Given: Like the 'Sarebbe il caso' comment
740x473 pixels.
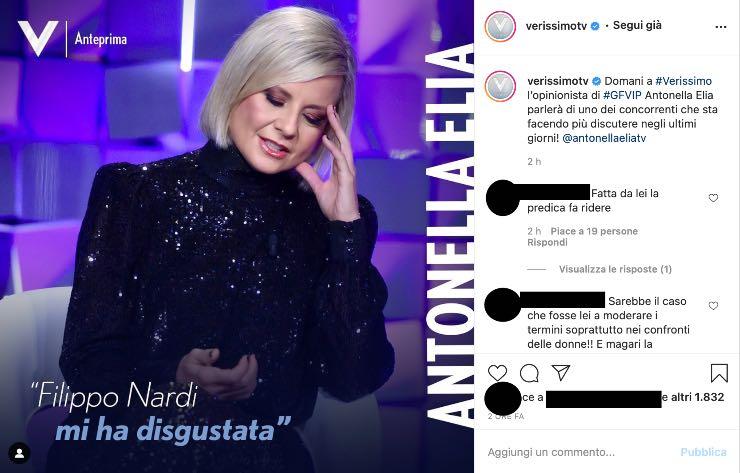Looking at the screenshot, I should point(713,306).
